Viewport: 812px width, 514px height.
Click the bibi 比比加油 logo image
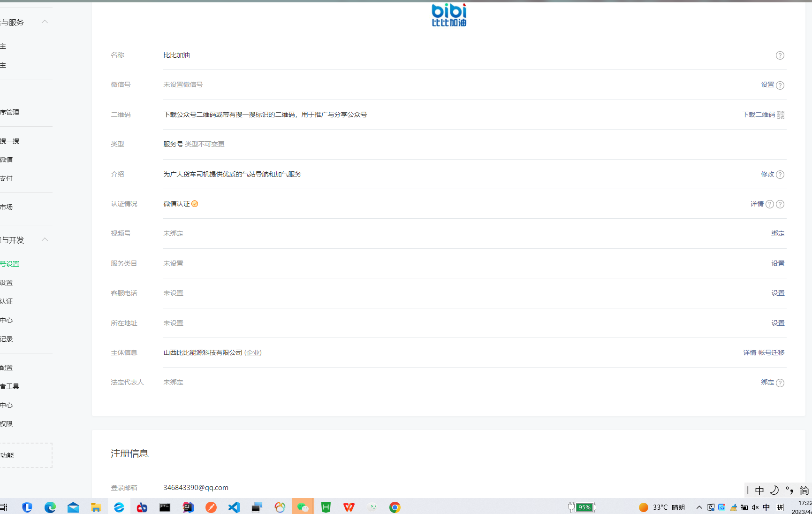[x=449, y=15]
